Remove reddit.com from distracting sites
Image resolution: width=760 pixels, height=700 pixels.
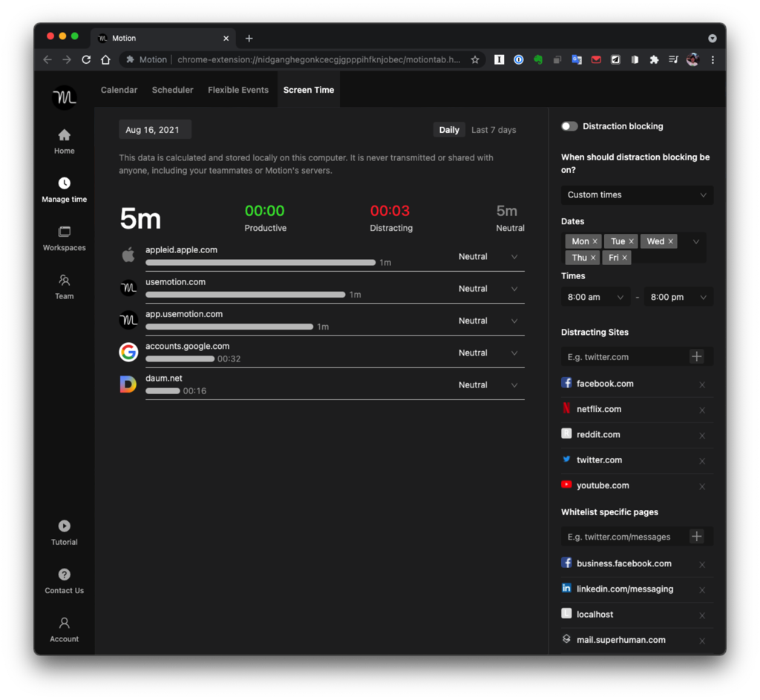[x=702, y=436]
